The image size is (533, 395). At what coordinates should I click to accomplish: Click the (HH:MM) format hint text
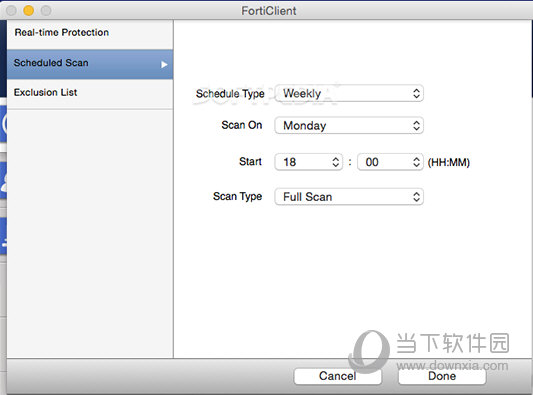coord(449,162)
